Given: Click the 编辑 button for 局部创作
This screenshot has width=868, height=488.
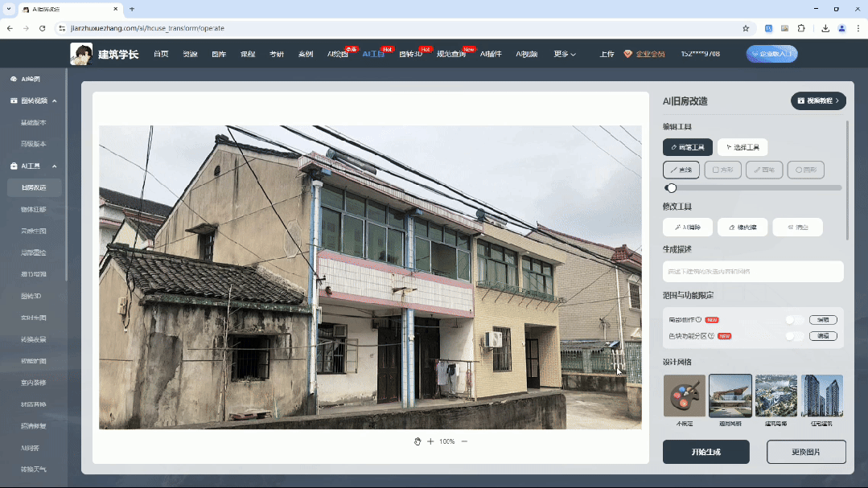Looking at the screenshot, I should (x=823, y=320).
